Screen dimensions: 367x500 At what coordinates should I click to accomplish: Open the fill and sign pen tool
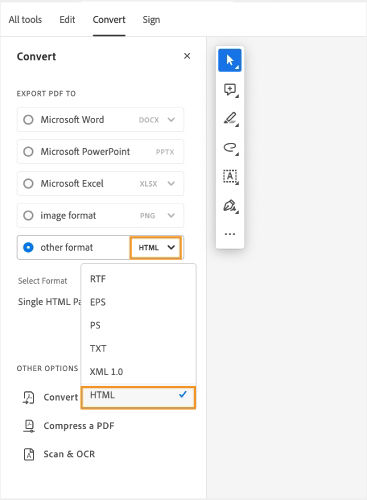(x=230, y=206)
